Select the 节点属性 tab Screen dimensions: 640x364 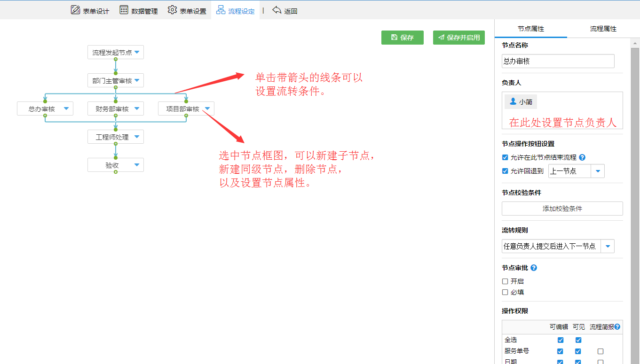(530, 29)
